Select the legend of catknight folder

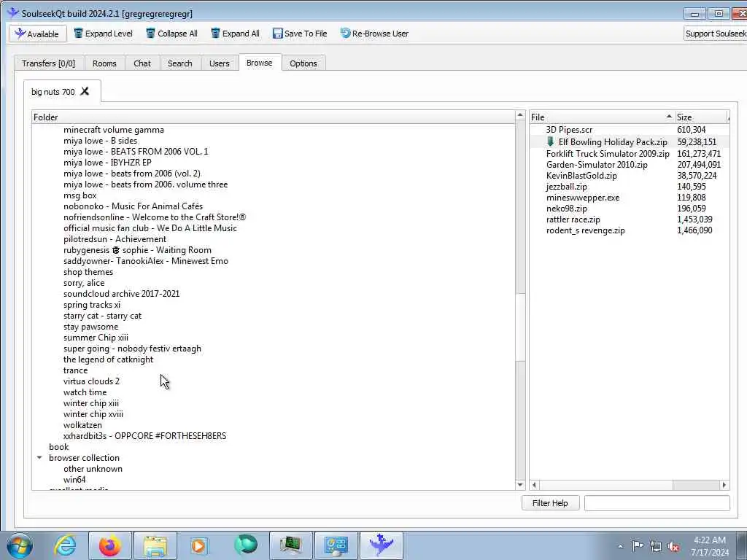click(x=108, y=359)
